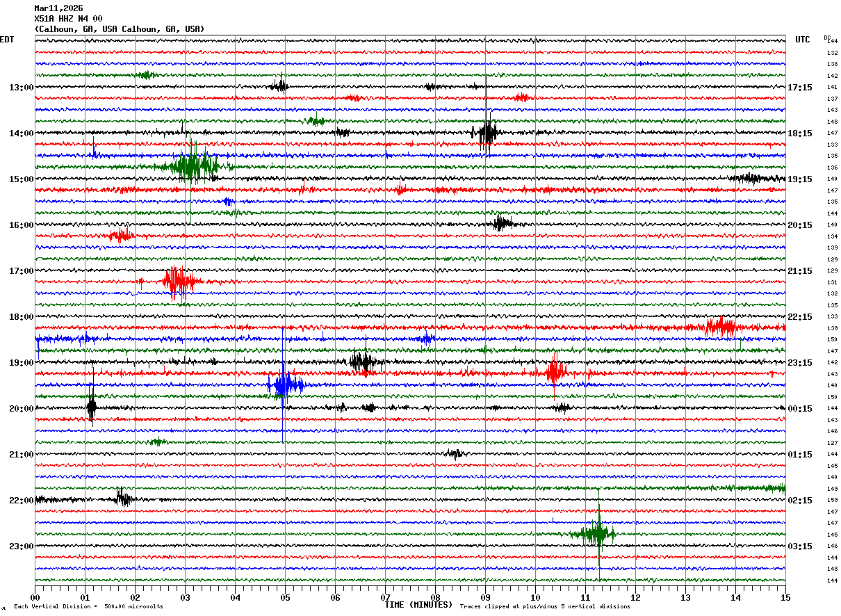Click the TIME (MINUTES) axis title
The width and height of the screenshot is (841, 616).
pyautogui.click(x=418, y=605)
